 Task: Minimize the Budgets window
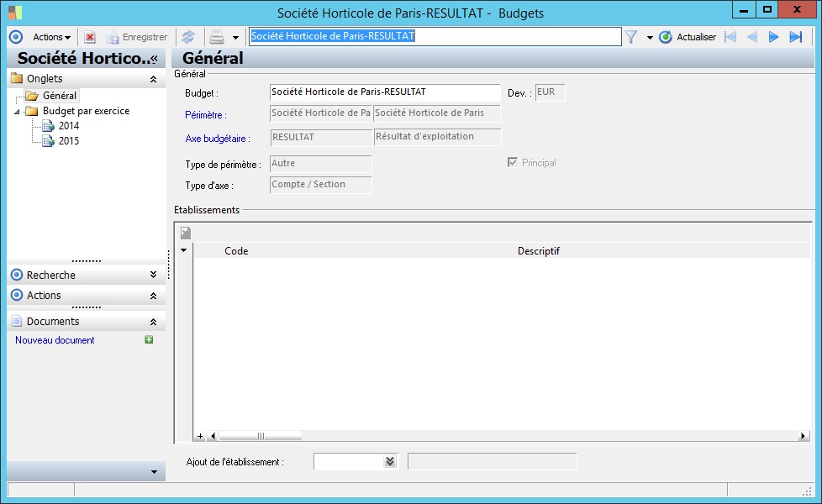coord(744,9)
